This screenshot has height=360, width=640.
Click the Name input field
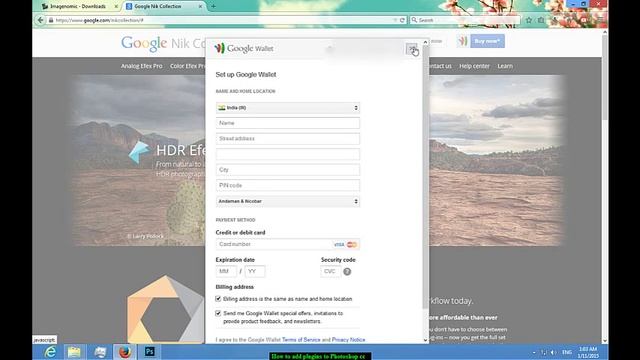coord(288,123)
